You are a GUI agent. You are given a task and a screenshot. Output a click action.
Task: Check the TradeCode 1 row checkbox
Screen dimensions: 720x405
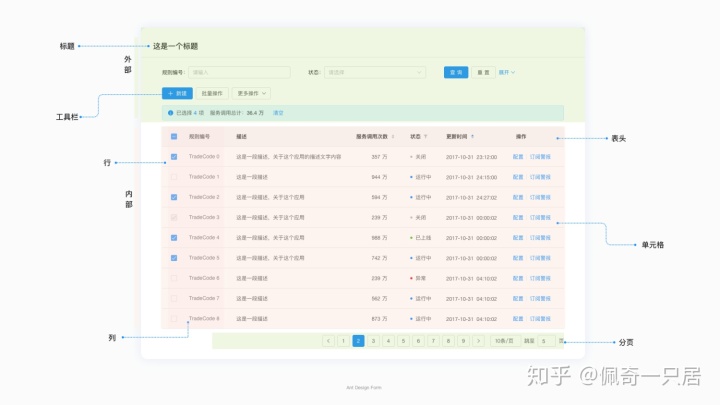[x=174, y=177]
